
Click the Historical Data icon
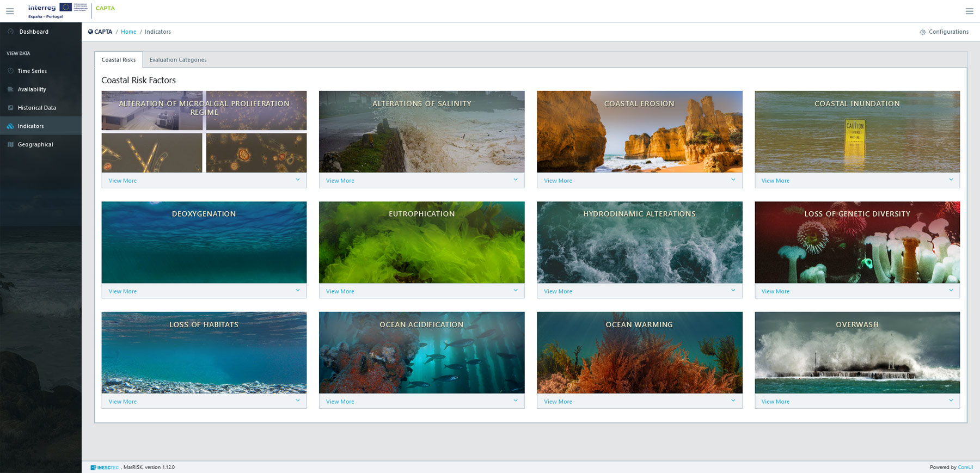point(10,108)
